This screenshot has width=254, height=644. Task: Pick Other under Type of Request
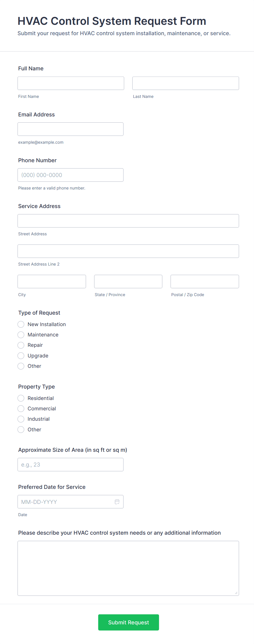[21, 366]
